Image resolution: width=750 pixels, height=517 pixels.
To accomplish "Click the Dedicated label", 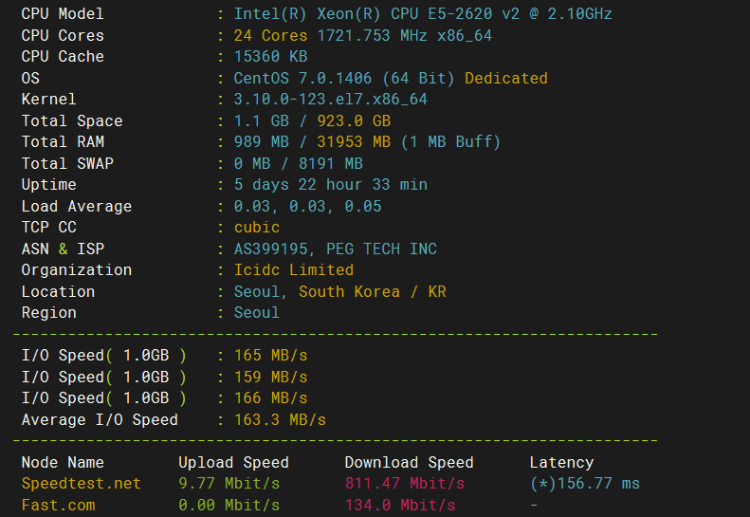I will (x=506, y=78).
